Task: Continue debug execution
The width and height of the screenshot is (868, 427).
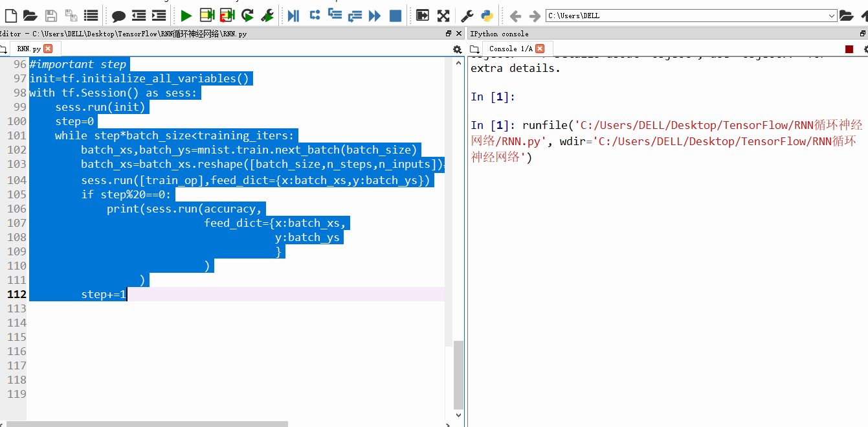Action: point(375,16)
